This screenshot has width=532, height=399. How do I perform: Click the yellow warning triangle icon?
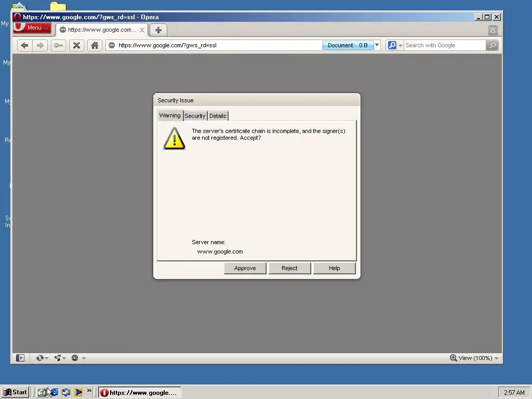click(x=175, y=138)
